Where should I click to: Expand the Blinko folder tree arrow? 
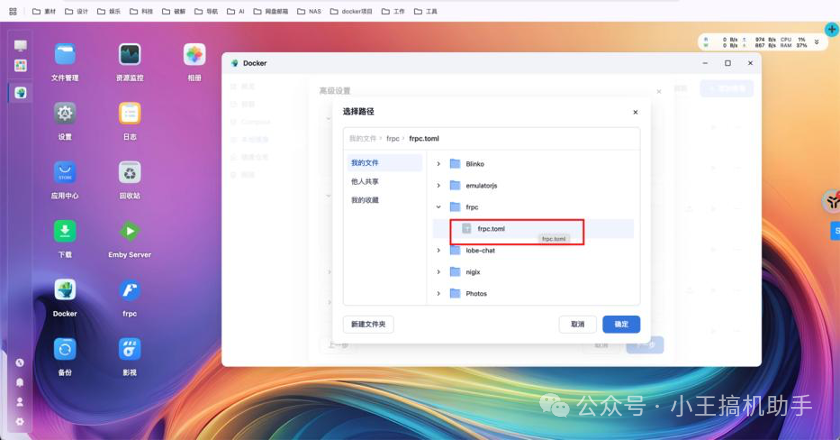pyautogui.click(x=438, y=163)
